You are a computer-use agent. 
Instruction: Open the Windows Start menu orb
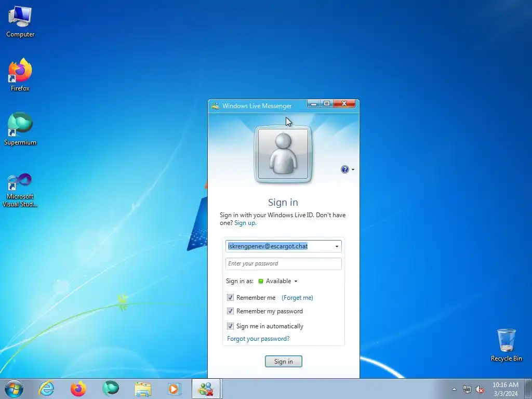14,389
